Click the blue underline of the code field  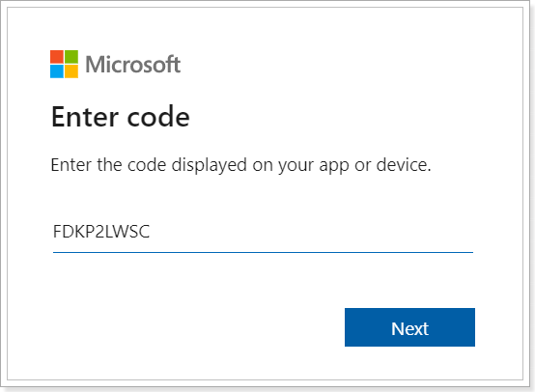point(263,252)
